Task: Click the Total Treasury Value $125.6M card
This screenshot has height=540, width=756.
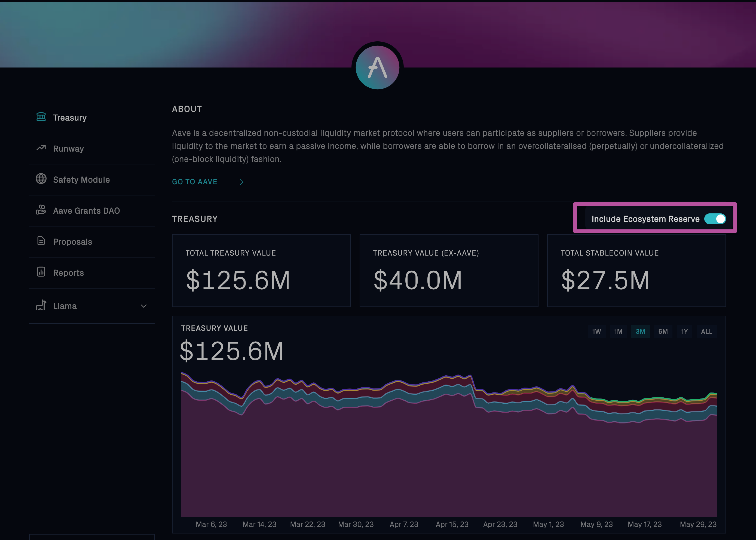Action: pos(261,270)
